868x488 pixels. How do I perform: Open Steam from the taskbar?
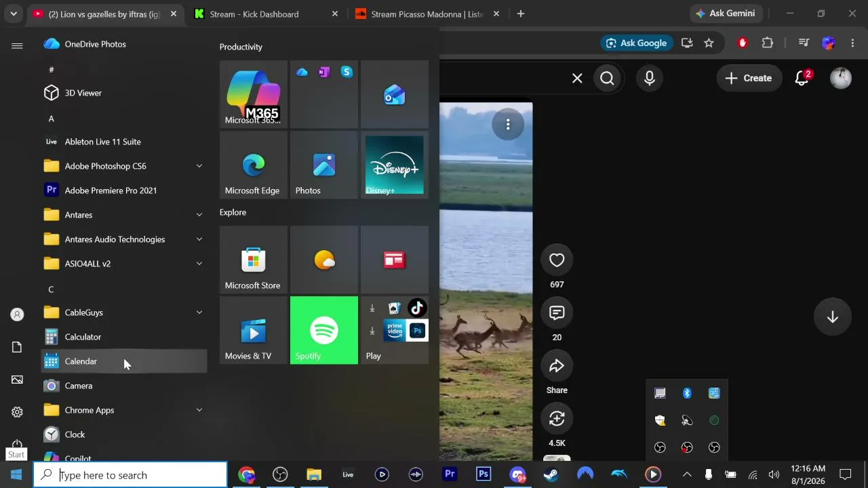551,474
